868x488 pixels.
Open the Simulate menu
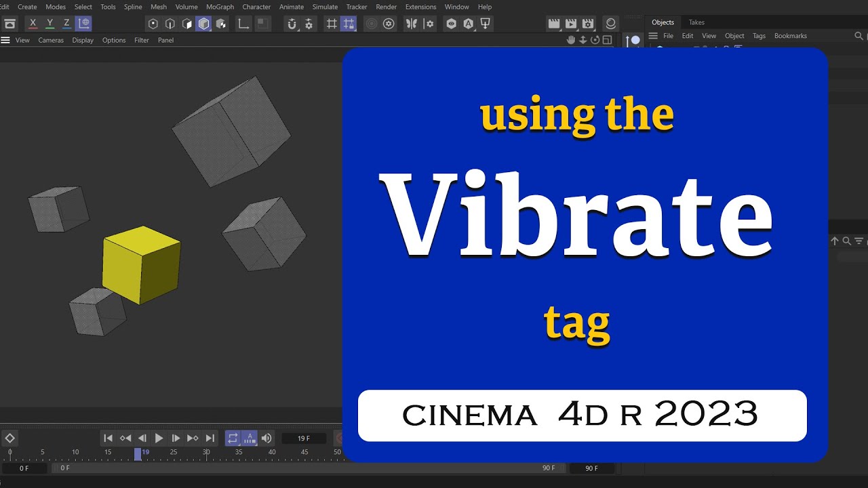(325, 7)
